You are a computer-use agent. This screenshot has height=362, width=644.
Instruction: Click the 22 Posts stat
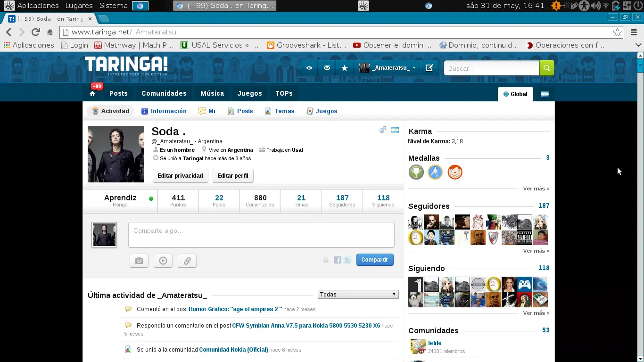219,201
